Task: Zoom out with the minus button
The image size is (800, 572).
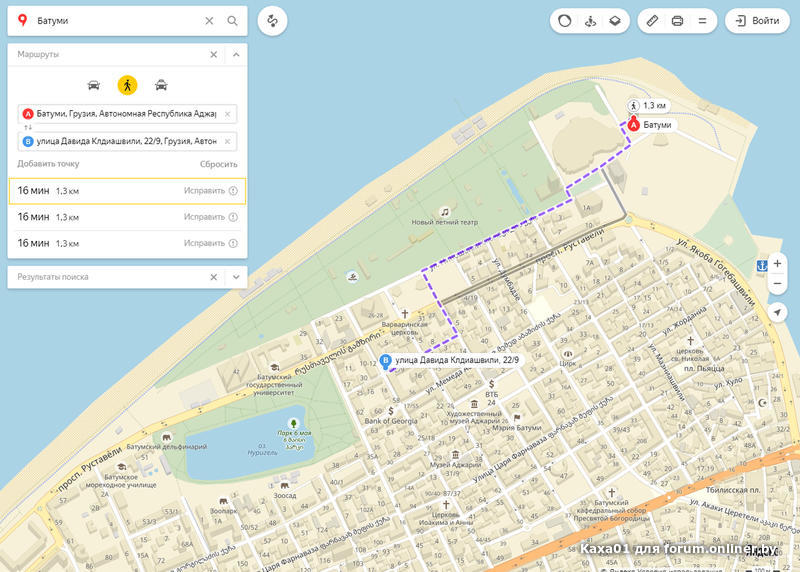Action: click(x=777, y=284)
